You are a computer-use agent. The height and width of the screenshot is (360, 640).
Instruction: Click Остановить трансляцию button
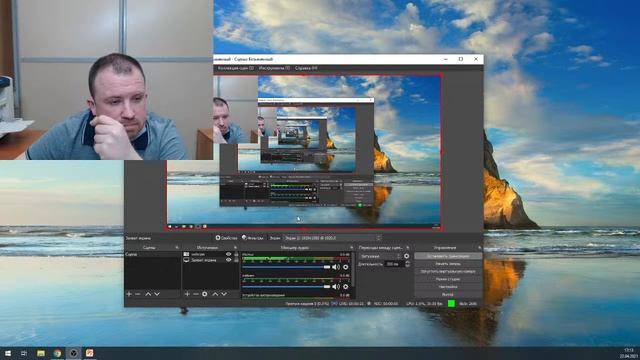pyautogui.click(x=448, y=256)
